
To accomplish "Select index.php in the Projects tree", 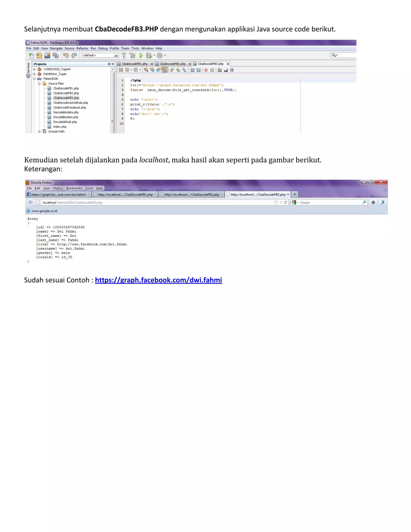I will tap(60, 127).
